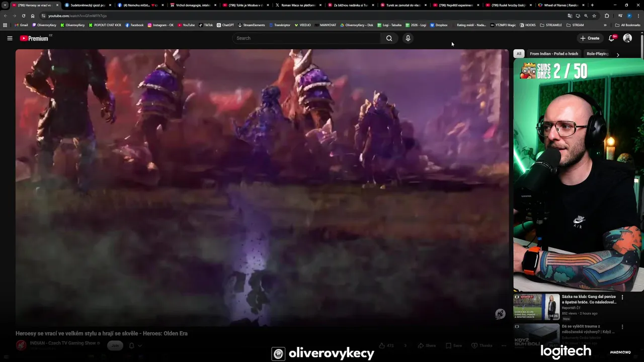This screenshot has height=362, width=644.
Task: Start voice search with microphone icon
Action: click(x=408, y=38)
